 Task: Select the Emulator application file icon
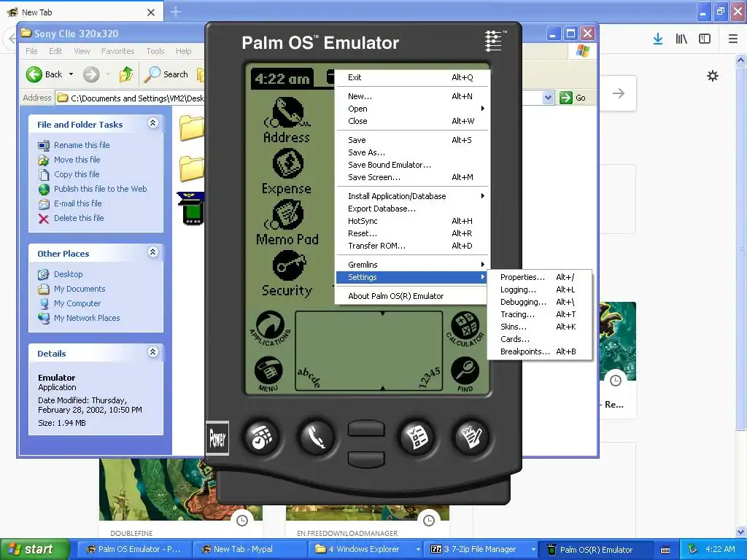192,209
